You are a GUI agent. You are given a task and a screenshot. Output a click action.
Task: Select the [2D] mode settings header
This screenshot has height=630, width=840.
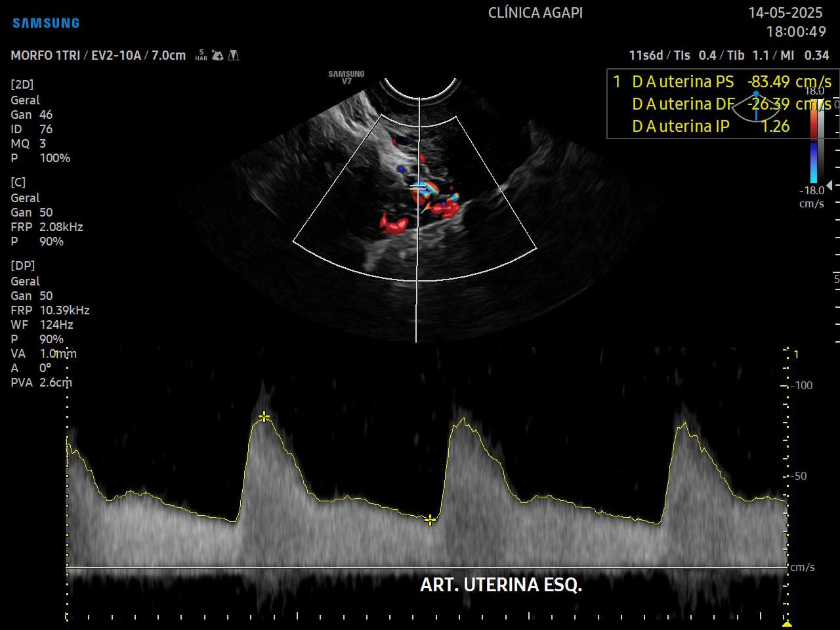pos(22,85)
